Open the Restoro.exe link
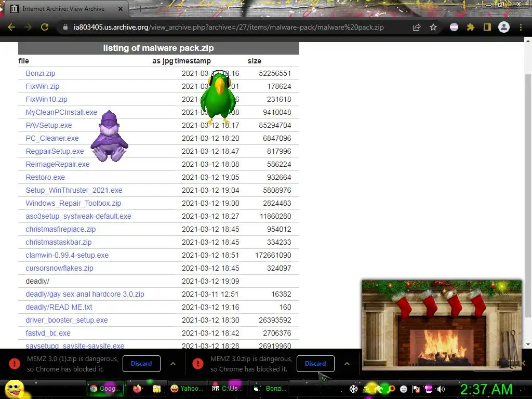532x399 pixels. (x=45, y=177)
